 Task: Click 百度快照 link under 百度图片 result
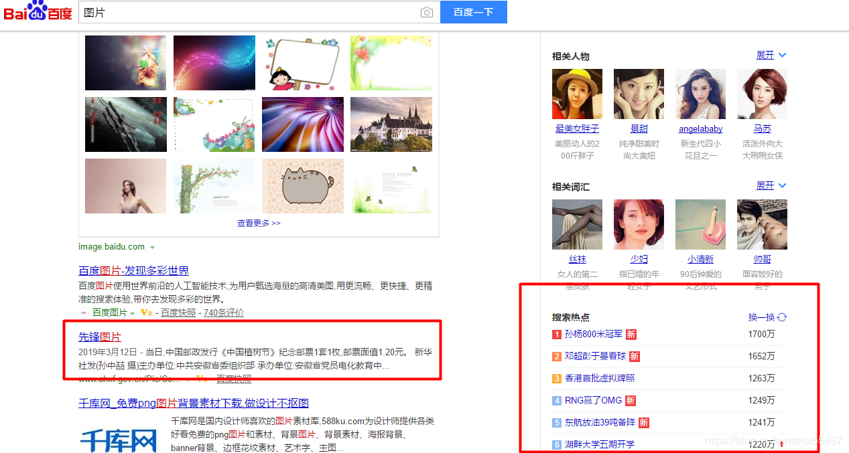[x=178, y=313]
